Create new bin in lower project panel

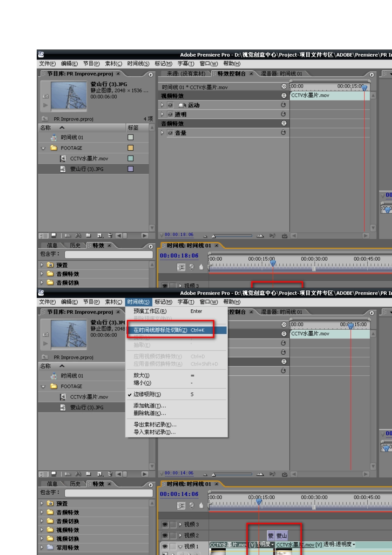point(89,474)
